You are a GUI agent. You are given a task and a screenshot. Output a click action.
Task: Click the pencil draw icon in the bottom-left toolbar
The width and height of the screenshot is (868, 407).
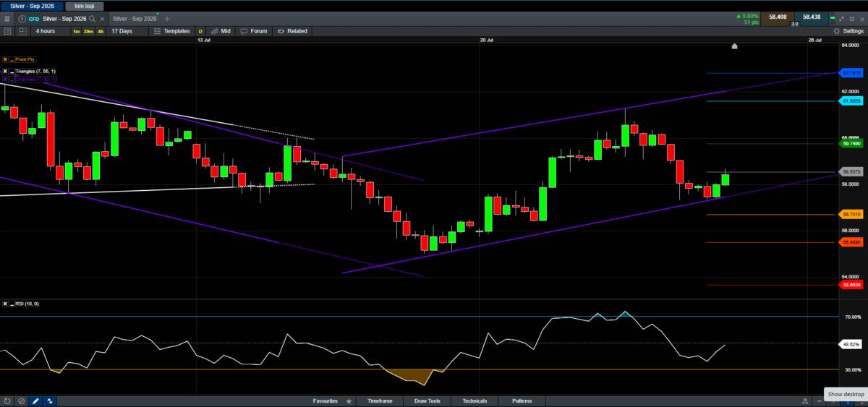point(35,400)
